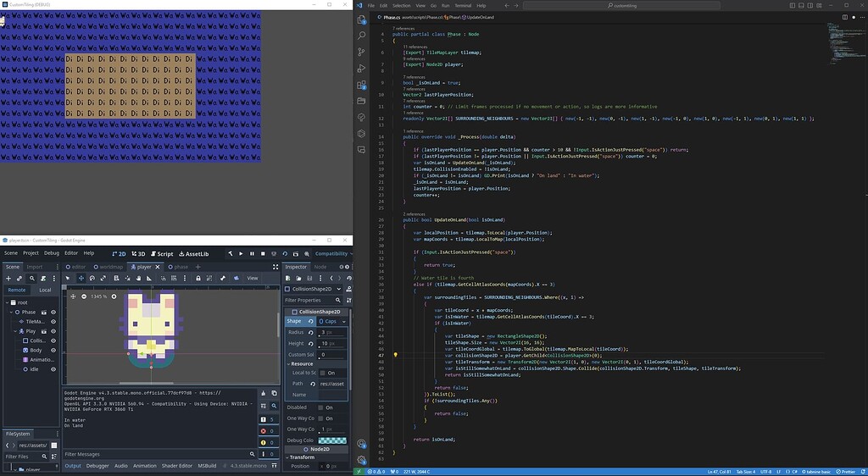The width and height of the screenshot is (868, 476).
Task: Open Debugger bottom panel
Action: click(x=97, y=466)
